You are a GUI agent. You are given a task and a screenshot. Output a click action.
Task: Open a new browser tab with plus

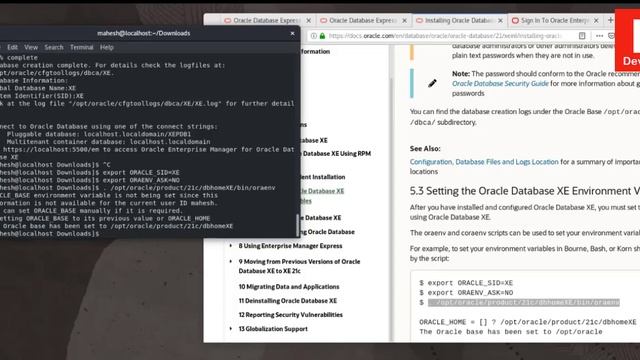[x=611, y=20]
